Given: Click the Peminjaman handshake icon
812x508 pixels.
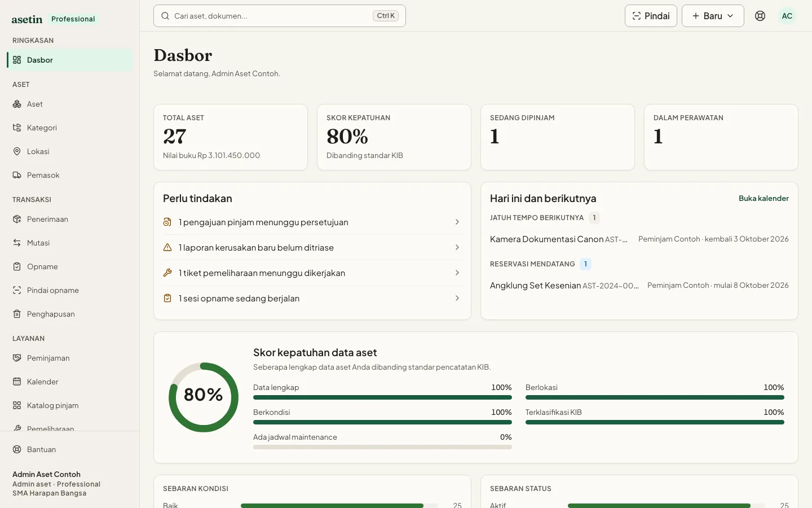Looking at the screenshot, I should [x=17, y=358].
